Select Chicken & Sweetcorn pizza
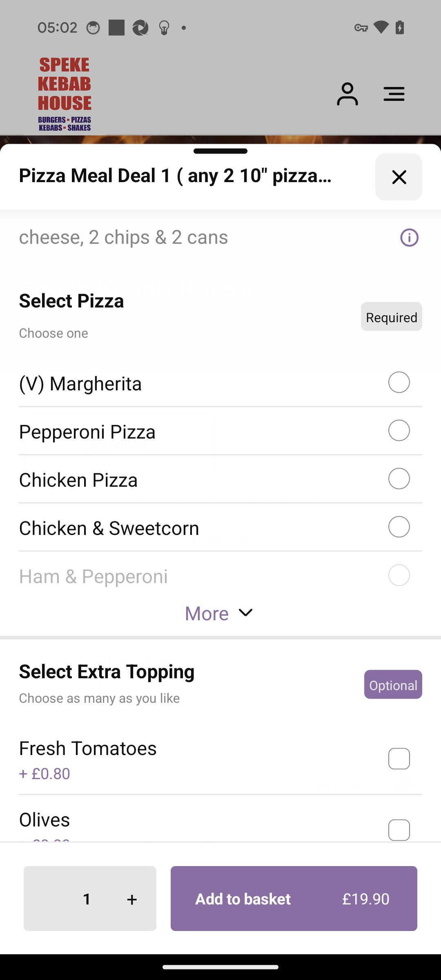441x980 pixels. [220, 528]
